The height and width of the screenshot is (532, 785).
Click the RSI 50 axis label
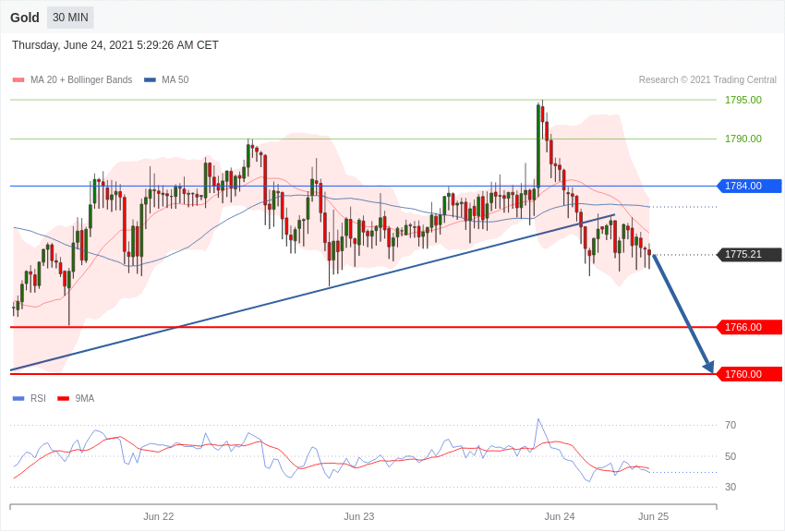pyautogui.click(x=731, y=456)
